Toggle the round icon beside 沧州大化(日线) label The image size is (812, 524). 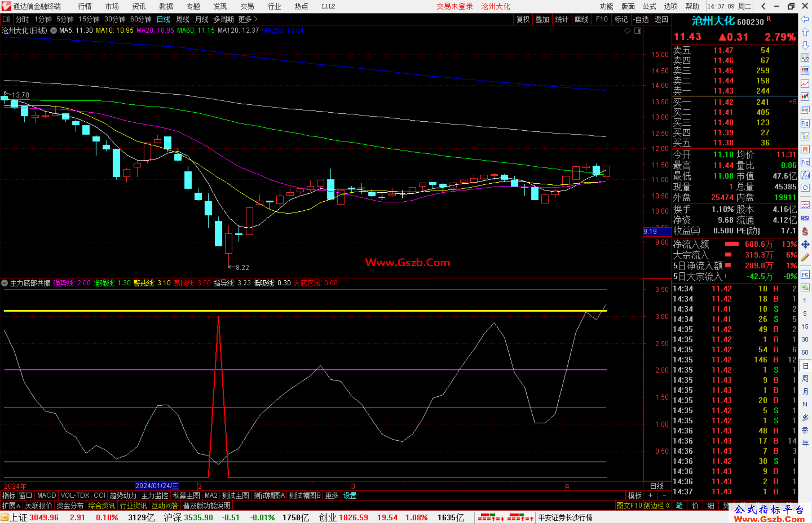(x=53, y=30)
